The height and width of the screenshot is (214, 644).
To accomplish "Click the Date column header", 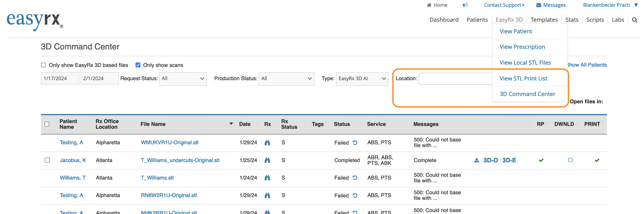I will point(245,124).
